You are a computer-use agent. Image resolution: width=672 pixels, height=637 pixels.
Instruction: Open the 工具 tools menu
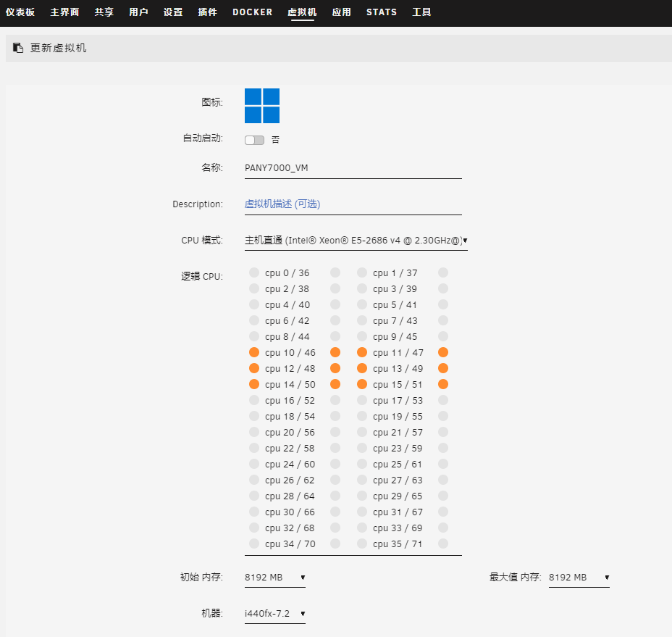421,12
